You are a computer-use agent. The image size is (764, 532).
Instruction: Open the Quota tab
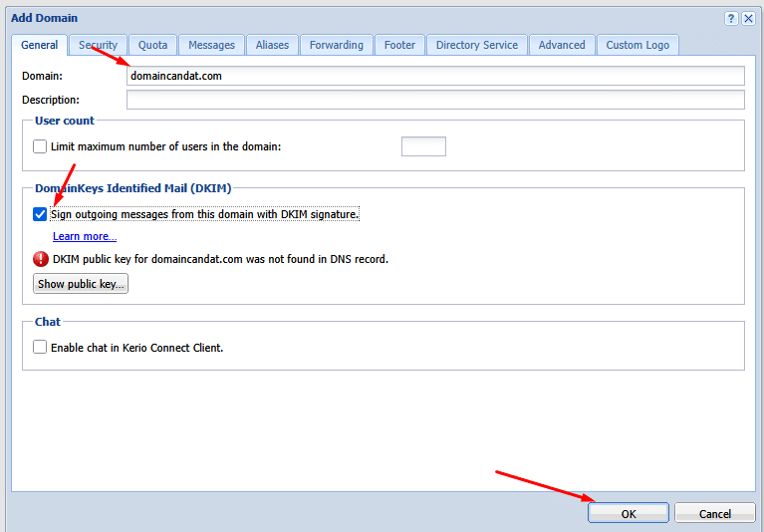point(152,45)
